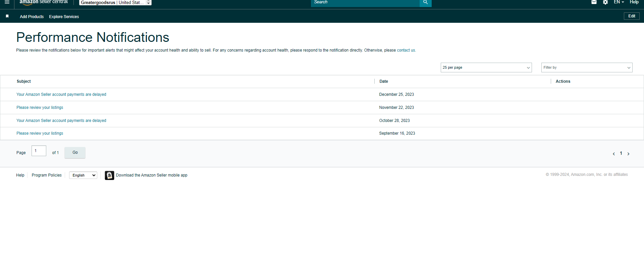The width and height of the screenshot is (644, 266).
Task: Click Download the Amazon Seller mobile app
Action: pos(152,175)
